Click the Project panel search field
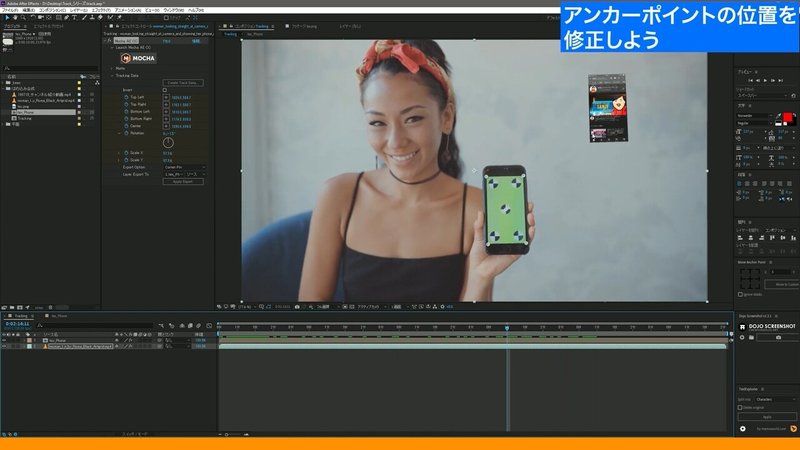The image size is (800, 450). click(51, 68)
